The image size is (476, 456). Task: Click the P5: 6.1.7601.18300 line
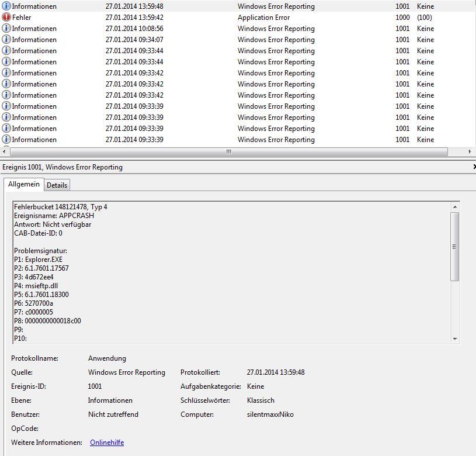[41, 295]
